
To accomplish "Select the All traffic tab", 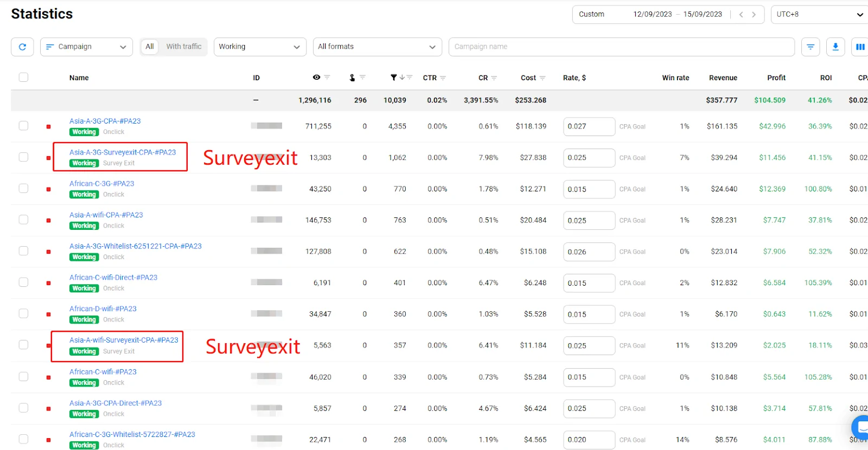I will [150, 47].
